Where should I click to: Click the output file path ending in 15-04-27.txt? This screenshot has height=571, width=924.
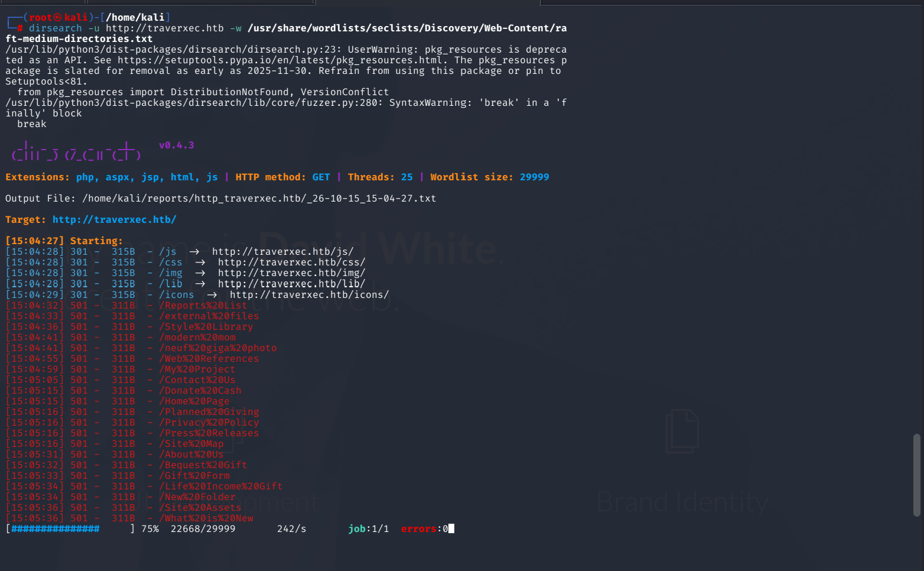(259, 199)
